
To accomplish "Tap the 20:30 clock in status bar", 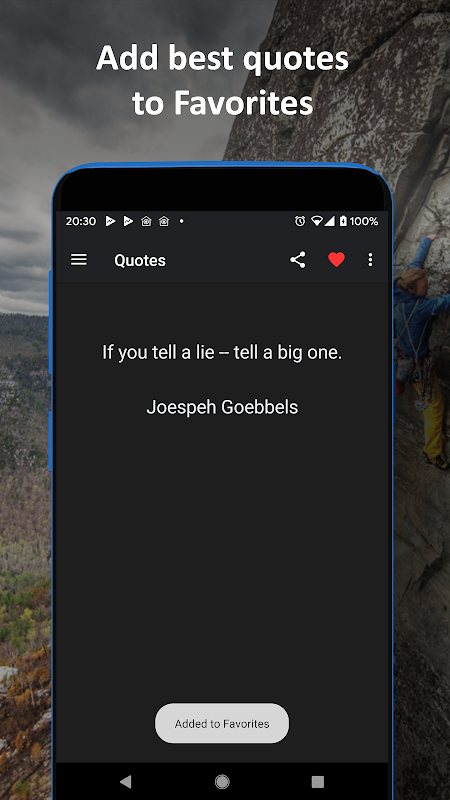I will click(81, 221).
